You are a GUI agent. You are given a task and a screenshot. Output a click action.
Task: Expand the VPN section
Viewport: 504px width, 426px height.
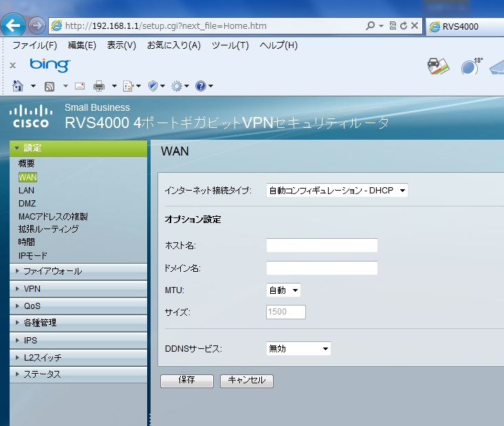pyautogui.click(x=78, y=288)
